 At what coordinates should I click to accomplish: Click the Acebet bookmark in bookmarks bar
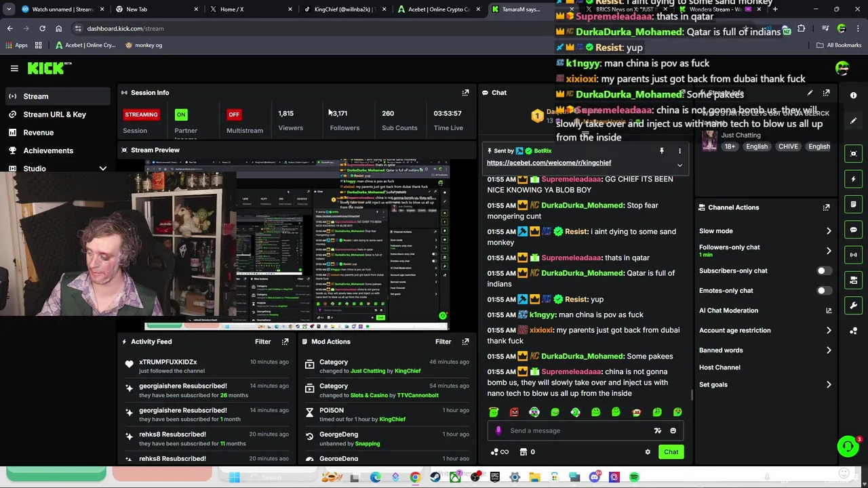[85, 45]
